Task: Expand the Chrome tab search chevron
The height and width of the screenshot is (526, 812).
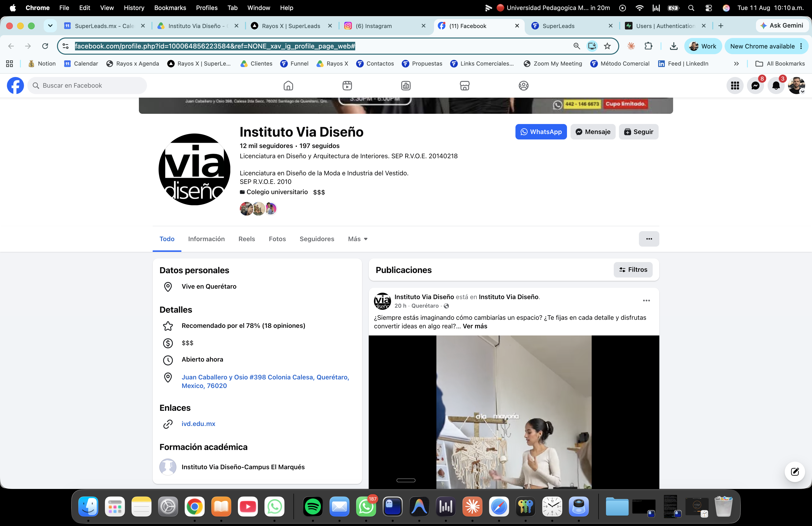Action: (x=50, y=26)
